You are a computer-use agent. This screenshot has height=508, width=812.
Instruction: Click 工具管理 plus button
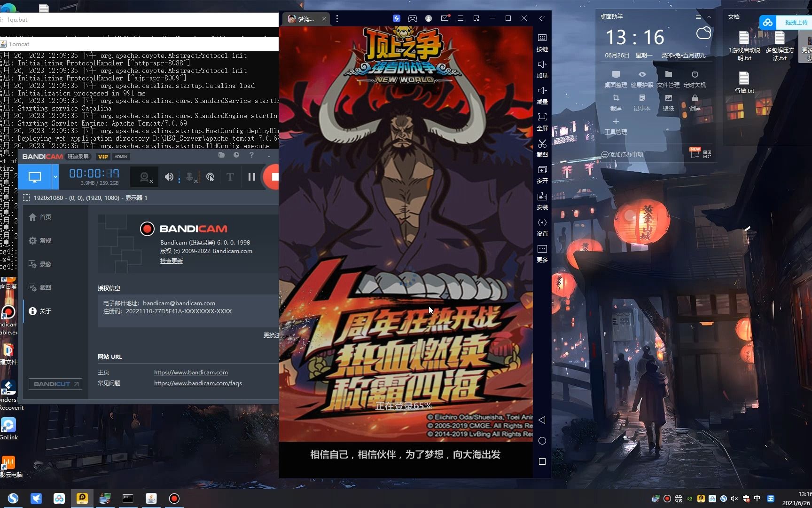coord(616,126)
